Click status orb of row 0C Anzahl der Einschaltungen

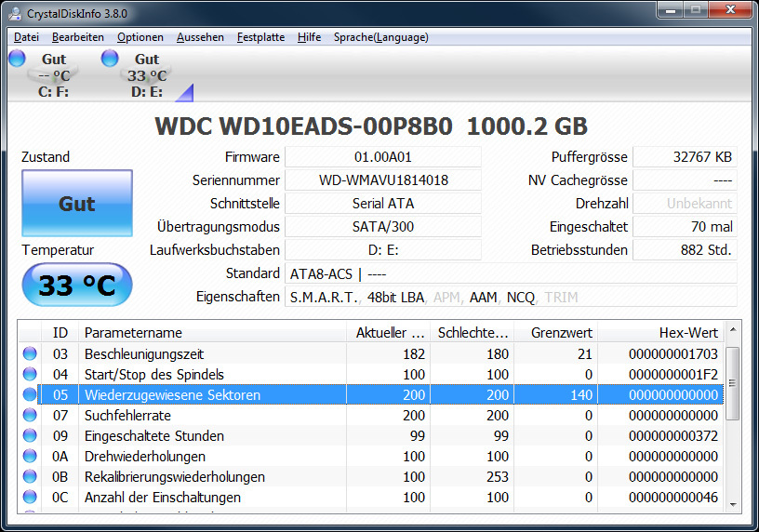click(30, 497)
